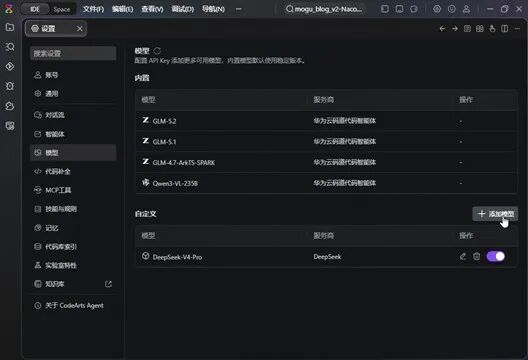This screenshot has width=528, height=360.
Task: Expand the overflow menu after 导航(N)
Action: click(239, 9)
